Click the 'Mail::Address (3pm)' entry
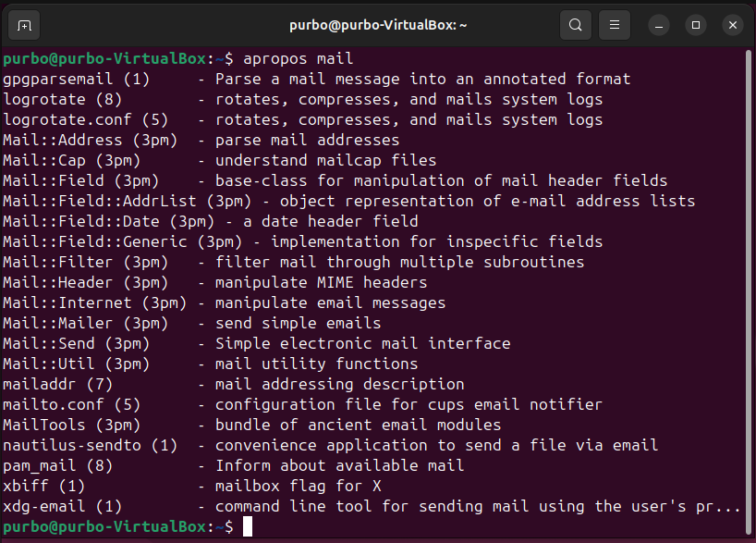This screenshot has width=756, height=543. click(91, 140)
